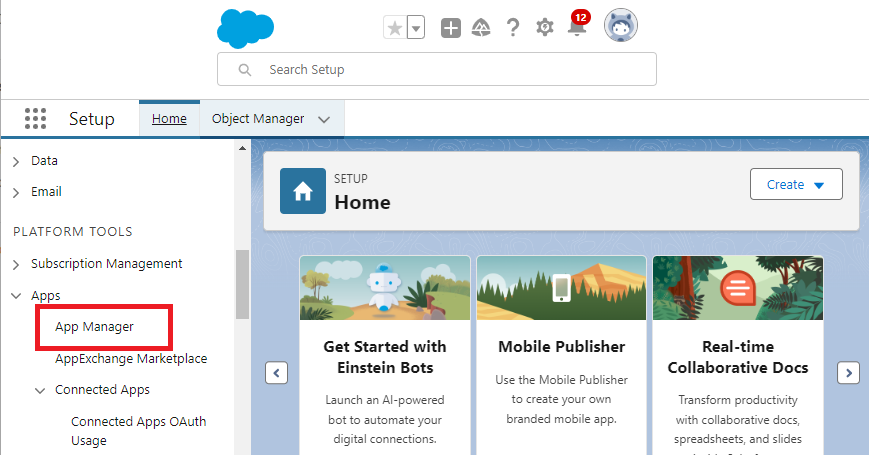This screenshot has width=869, height=455.
Task: Collapse the Connected Apps chevron
Action: click(40, 391)
